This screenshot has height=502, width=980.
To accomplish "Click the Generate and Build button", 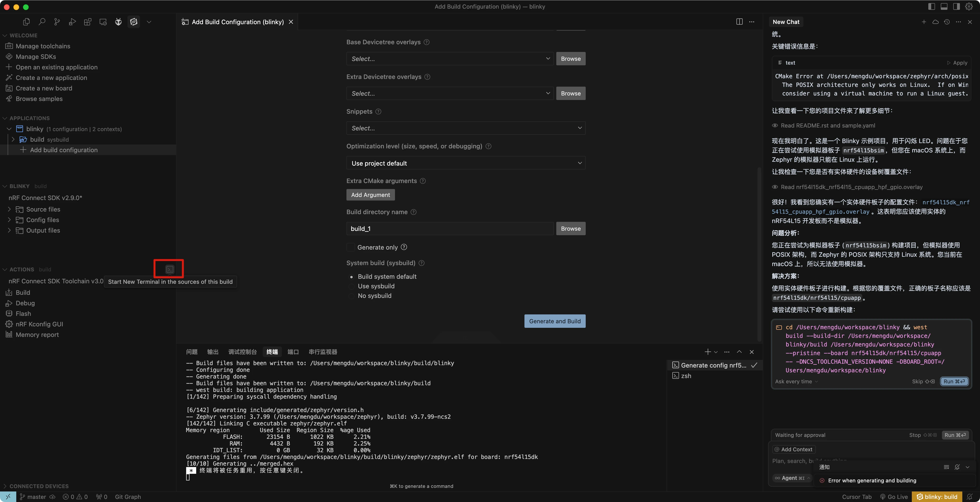I will coord(554,321).
